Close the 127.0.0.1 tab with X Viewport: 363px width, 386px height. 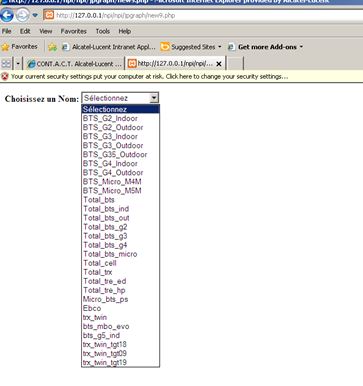click(x=219, y=64)
